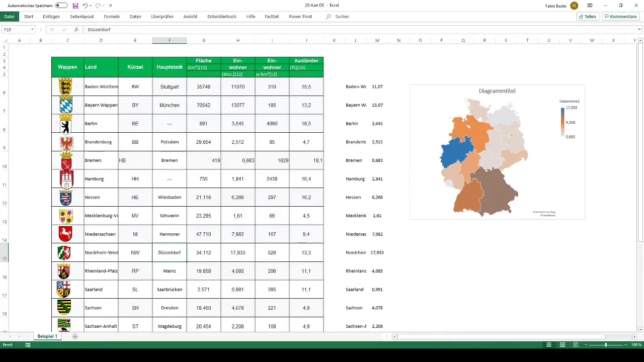644x362 pixels.
Task: Click the Diagrammtitel chart title
Action: click(x=497, y=91)
